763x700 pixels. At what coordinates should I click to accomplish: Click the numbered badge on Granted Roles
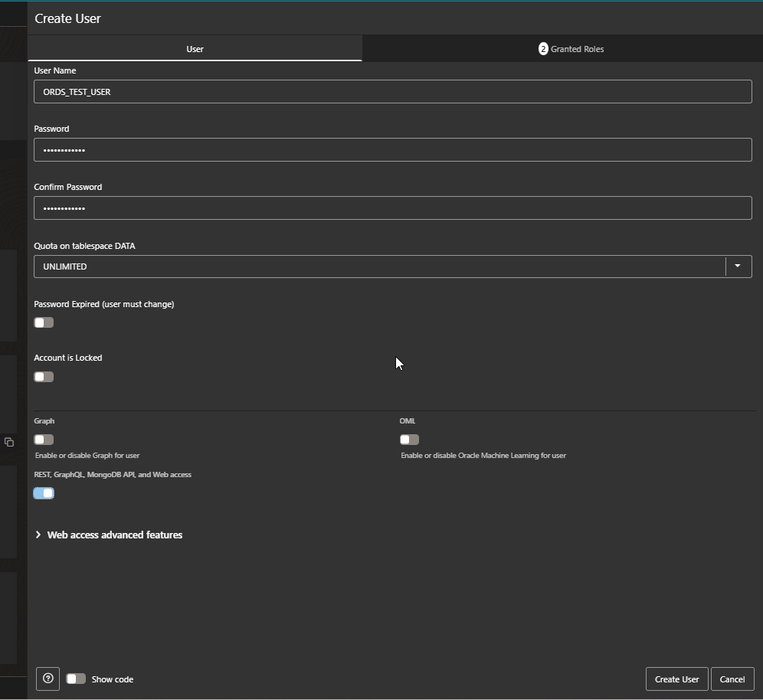click(542, 48)
